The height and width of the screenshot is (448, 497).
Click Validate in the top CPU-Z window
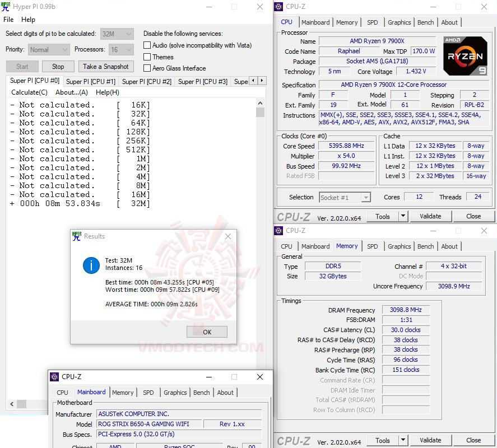point(430,216)
